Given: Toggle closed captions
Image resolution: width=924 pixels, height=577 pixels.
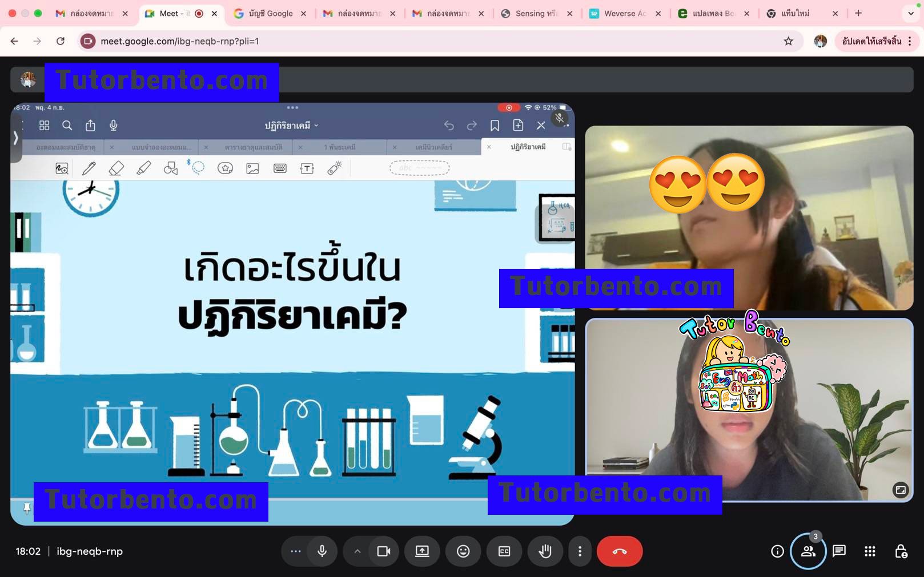Looking at the screenshot, I should pyautogui.click(x=504, y=551).
